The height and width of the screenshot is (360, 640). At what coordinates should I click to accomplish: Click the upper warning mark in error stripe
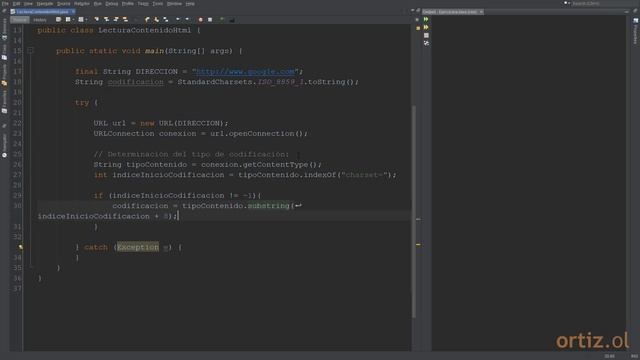(418, 219)
